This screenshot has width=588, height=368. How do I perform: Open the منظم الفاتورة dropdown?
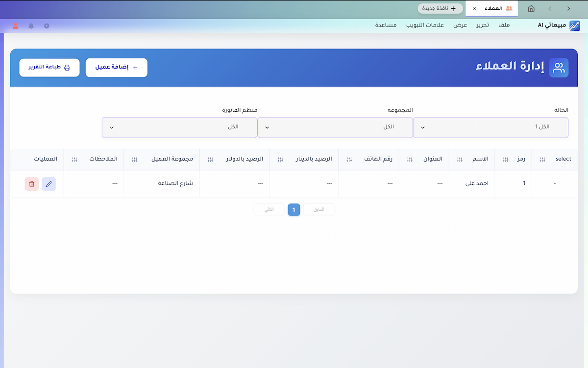(179, 127)
